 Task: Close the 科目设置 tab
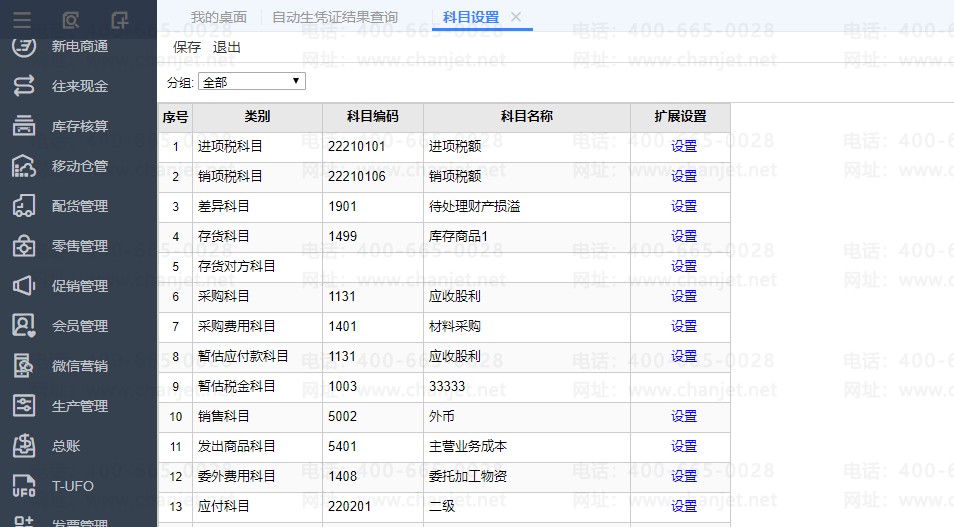pyautogui.click(x=516, y=17)
